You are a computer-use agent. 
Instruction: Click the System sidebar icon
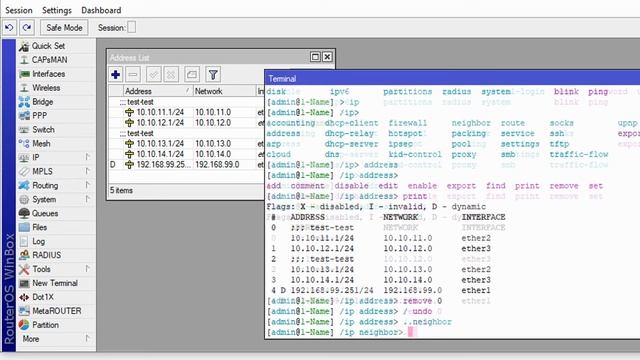coord(24,199)
